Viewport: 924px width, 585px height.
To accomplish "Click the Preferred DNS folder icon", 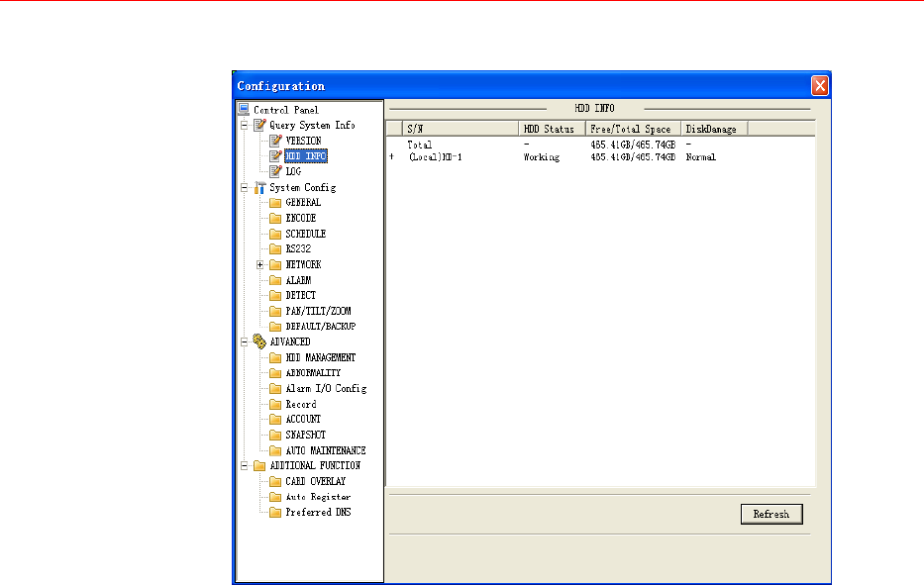I will pos(275,513).
